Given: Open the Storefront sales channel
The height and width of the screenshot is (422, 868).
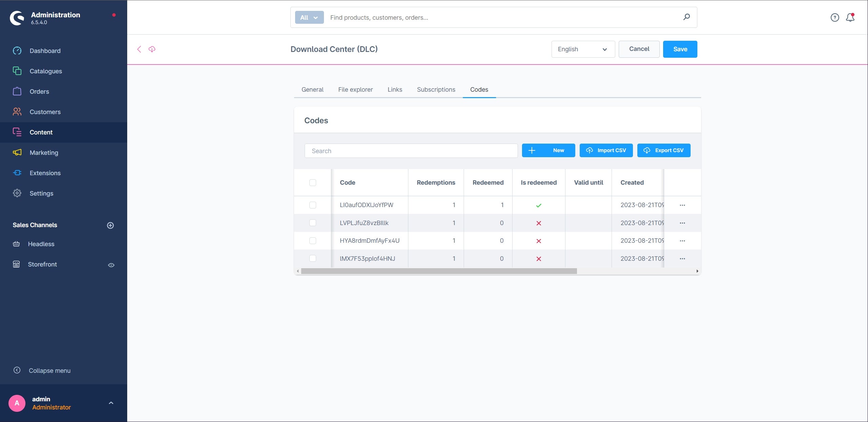Looking at the screenshot, I should [42, 264].
